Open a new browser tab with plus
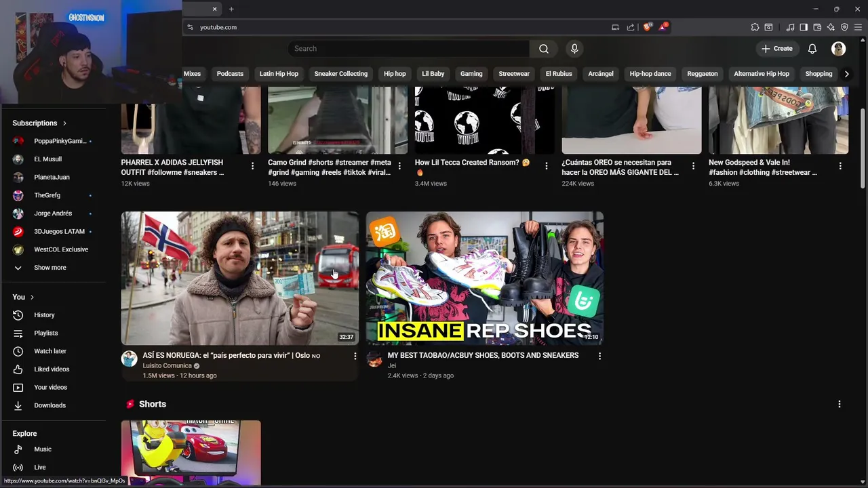The width and height of the screenshot is (868, 488). pos(231,9)
